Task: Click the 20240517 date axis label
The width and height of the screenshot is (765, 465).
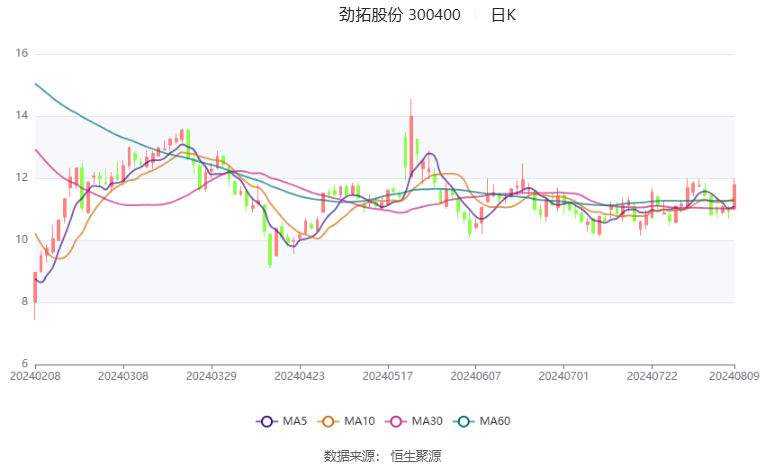Action: click(387, 376)
